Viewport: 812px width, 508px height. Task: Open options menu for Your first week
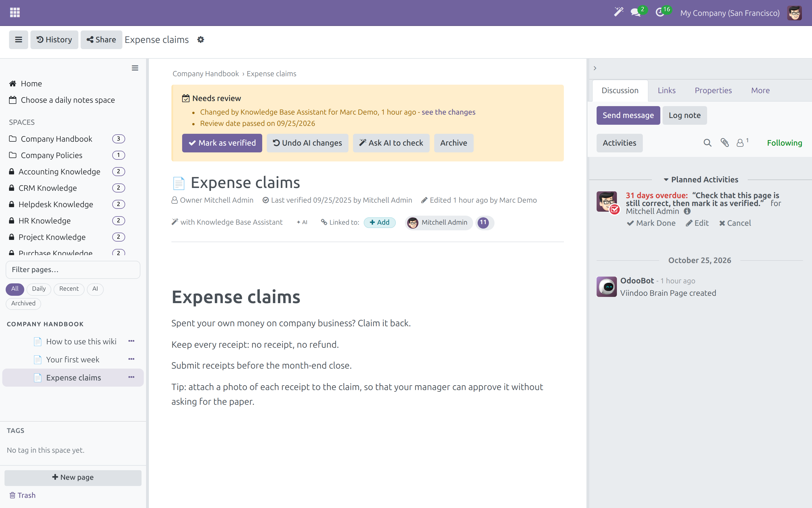point(132,359)
